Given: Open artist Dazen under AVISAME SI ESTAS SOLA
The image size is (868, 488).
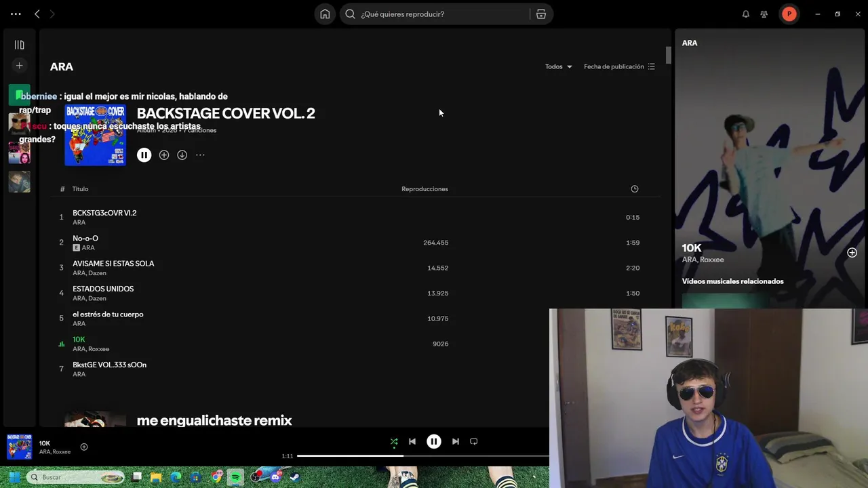Looking at the screenshot, I should coord(98,273).
